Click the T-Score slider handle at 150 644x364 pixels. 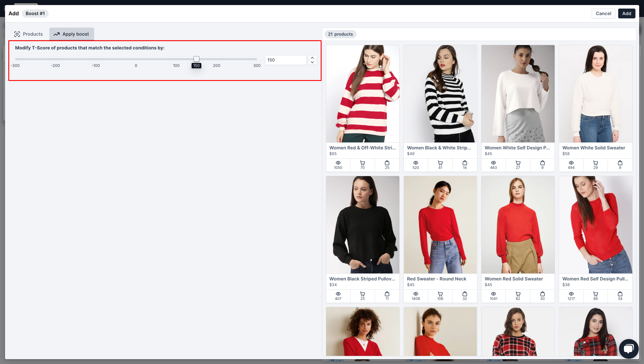pos(196,59)
